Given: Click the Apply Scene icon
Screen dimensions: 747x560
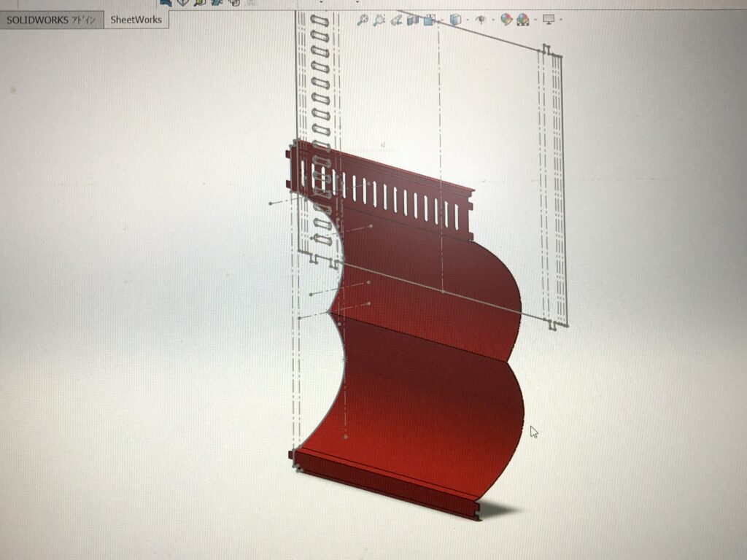Looking at the screenshot, I should pos(522,20).
